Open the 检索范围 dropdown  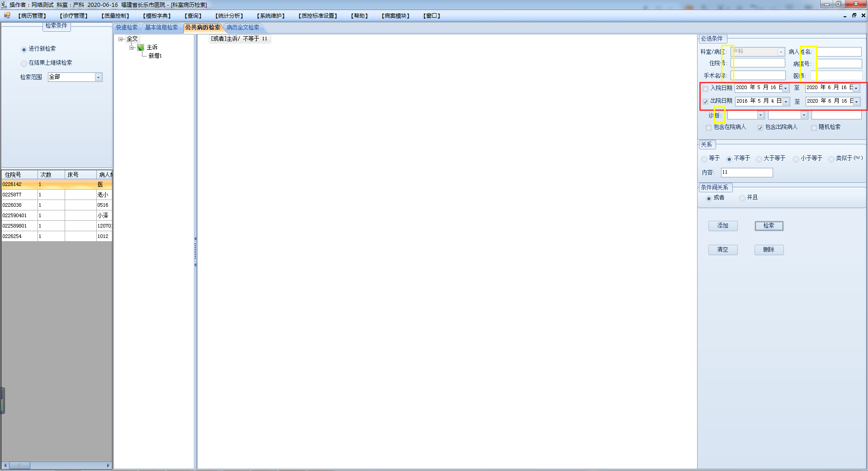[98, 77]
